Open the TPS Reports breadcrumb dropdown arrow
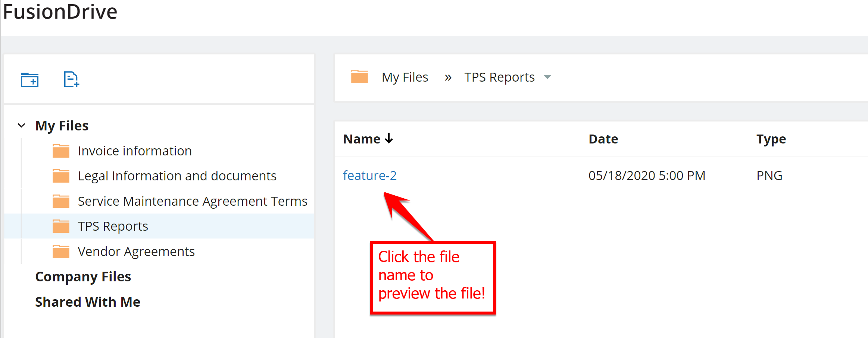 [x=547, y=77]
